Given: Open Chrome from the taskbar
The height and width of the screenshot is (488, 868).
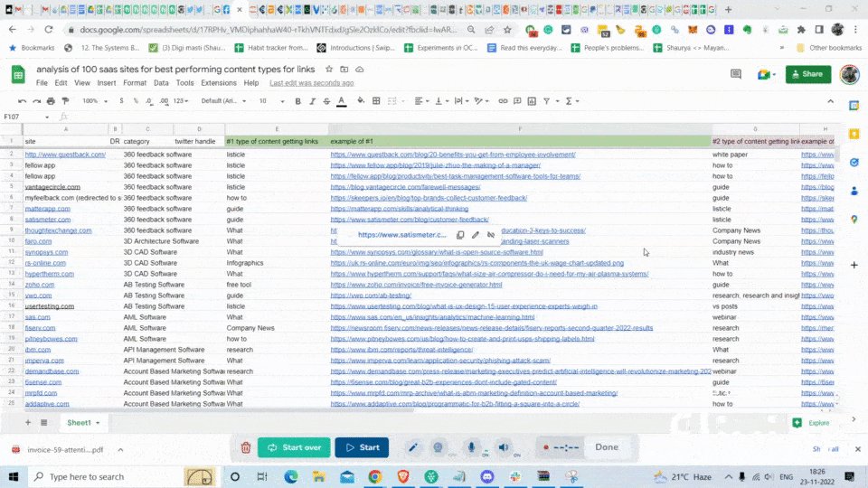Looking at the screenshot, I should point(374,476).
